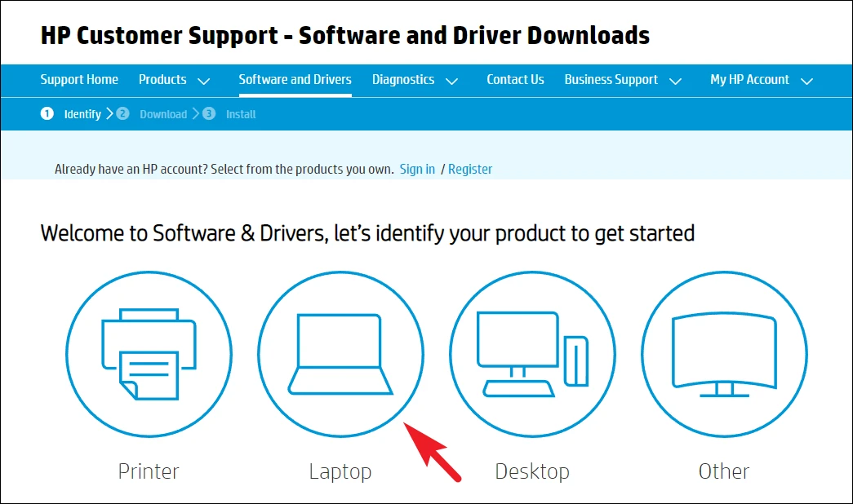Click the Download step label
Screen dimensions: 853x504
point(163,114)
